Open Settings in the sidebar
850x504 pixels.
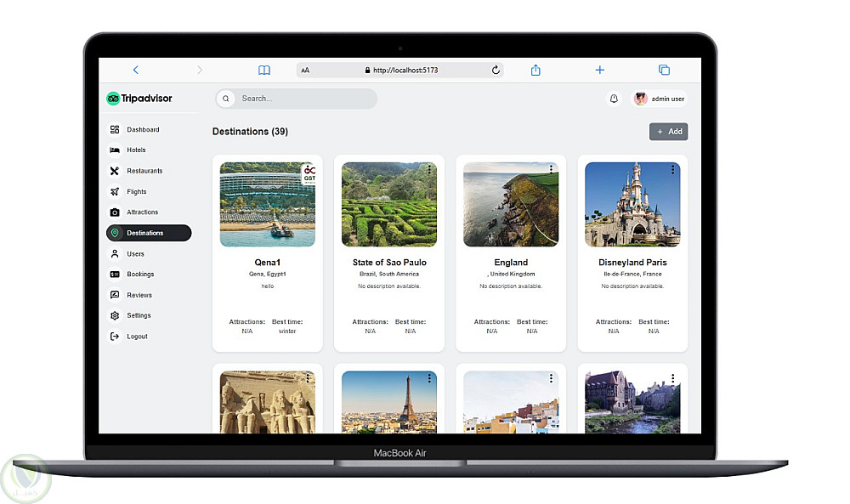(x=149, y=315)
